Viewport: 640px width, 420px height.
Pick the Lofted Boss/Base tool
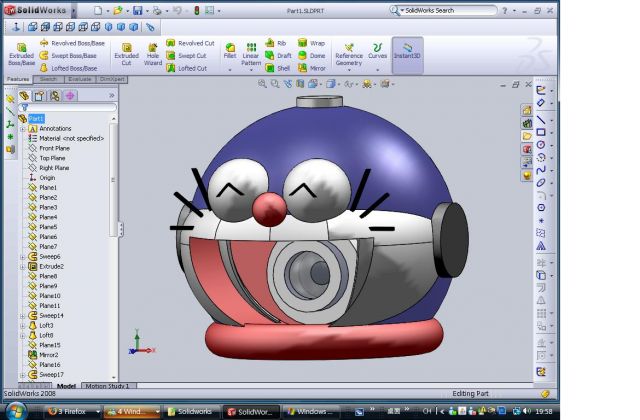pyautogui.click(x=69, y=68)
